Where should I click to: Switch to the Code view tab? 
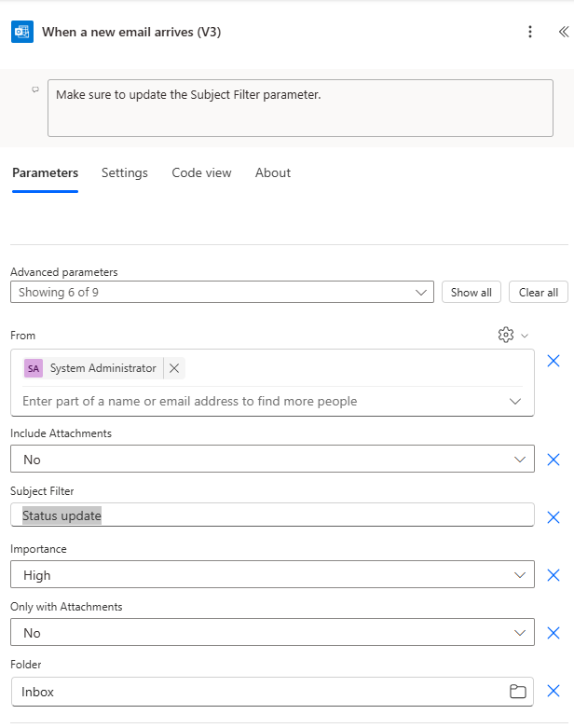tap(201, 172)
